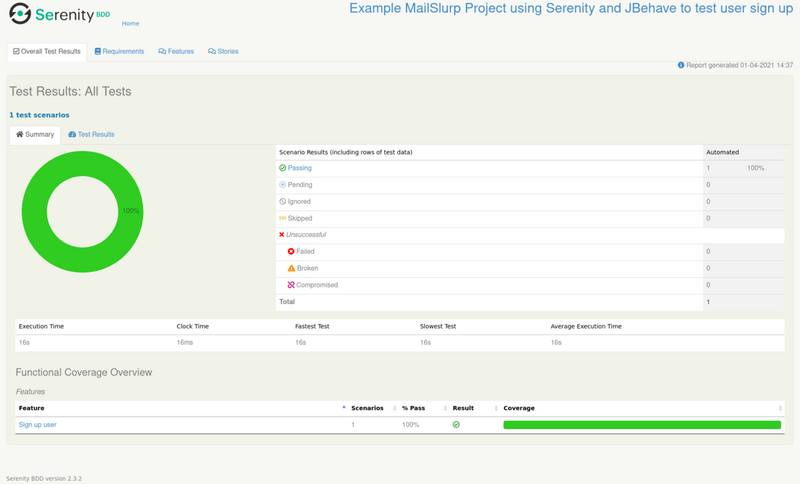Open the Stories tab
800x484 pixels.
(x=223, y=51)
